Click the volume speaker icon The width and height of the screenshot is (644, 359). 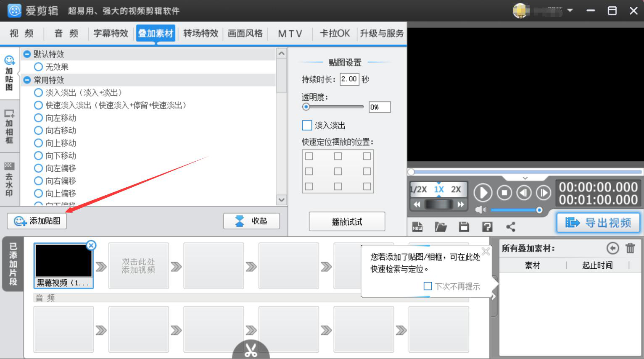pos(480,210)
